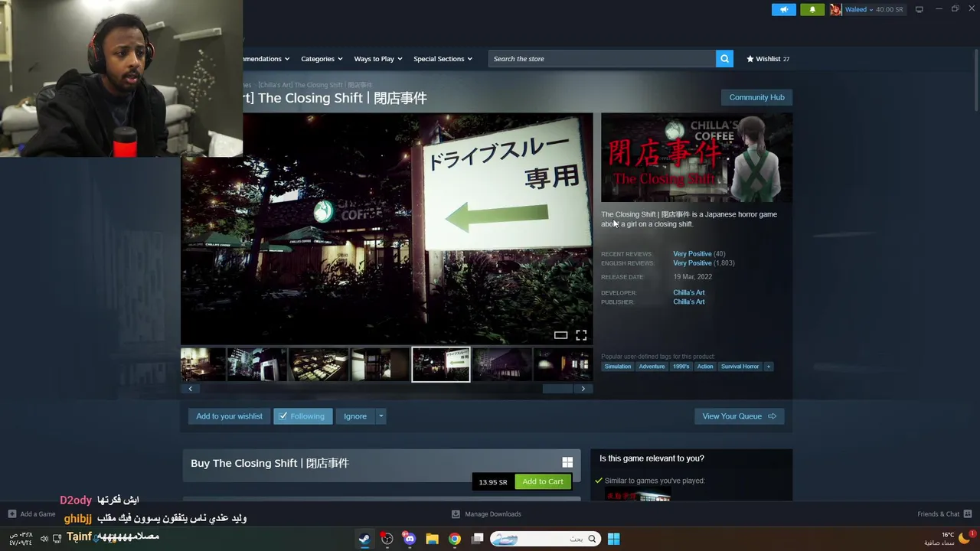Image resolution: width=980 pixels, height=551 pixels.
Task: Click the game header capsule image
Action: coord(697,158)
